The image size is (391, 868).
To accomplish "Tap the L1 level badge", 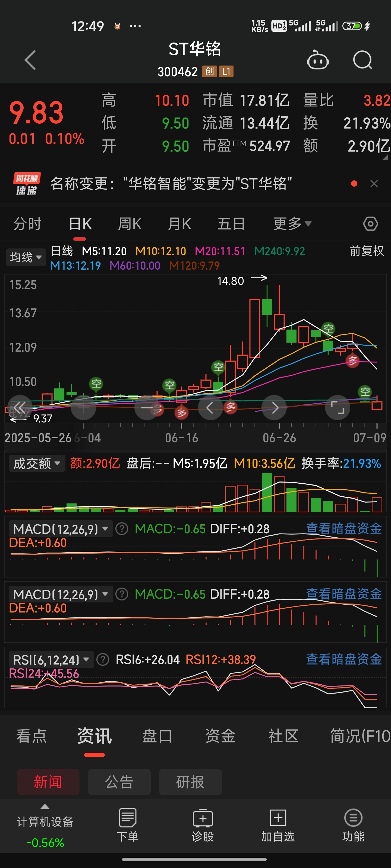I will pyautogui.click(x=226, y=71).
